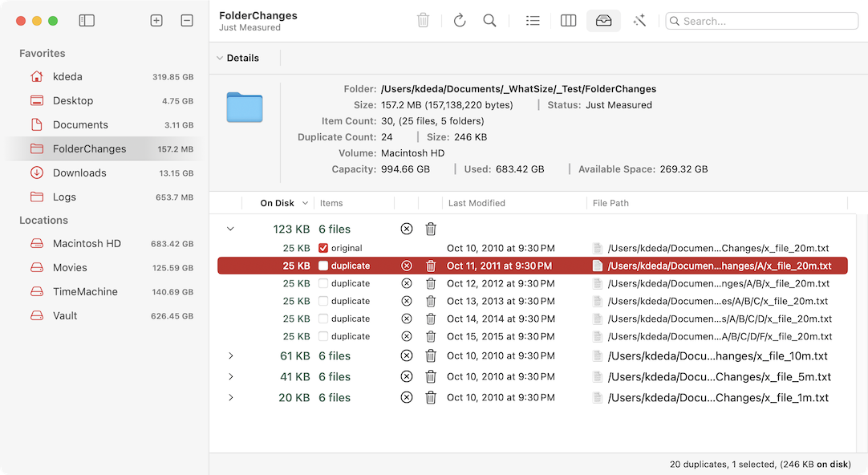Open the Duplicates view icon in toolbar
Screen dimensions: 868x475
603,21
